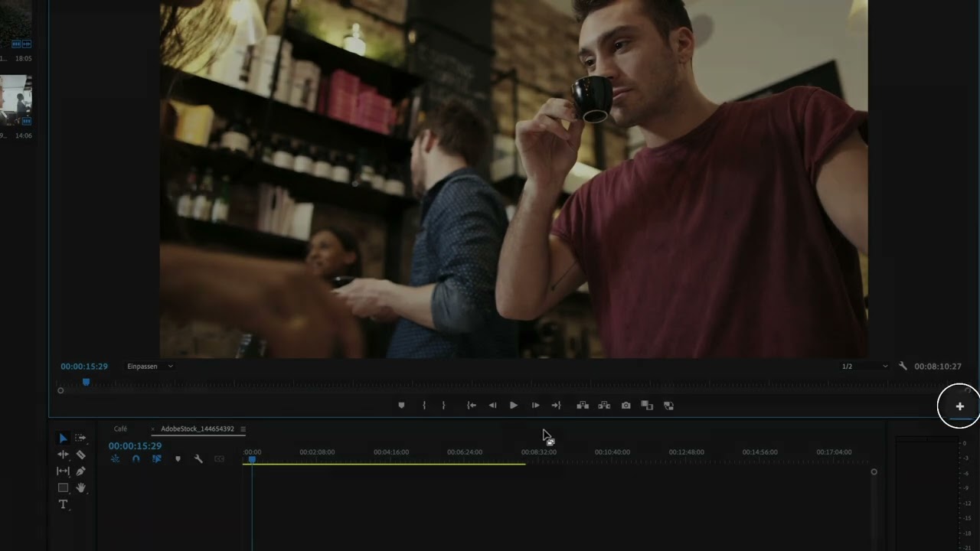This screenshot has height=551, width=980.
Task: Toggle timeline snapping magnet
Action: click(x=136, y=459)
